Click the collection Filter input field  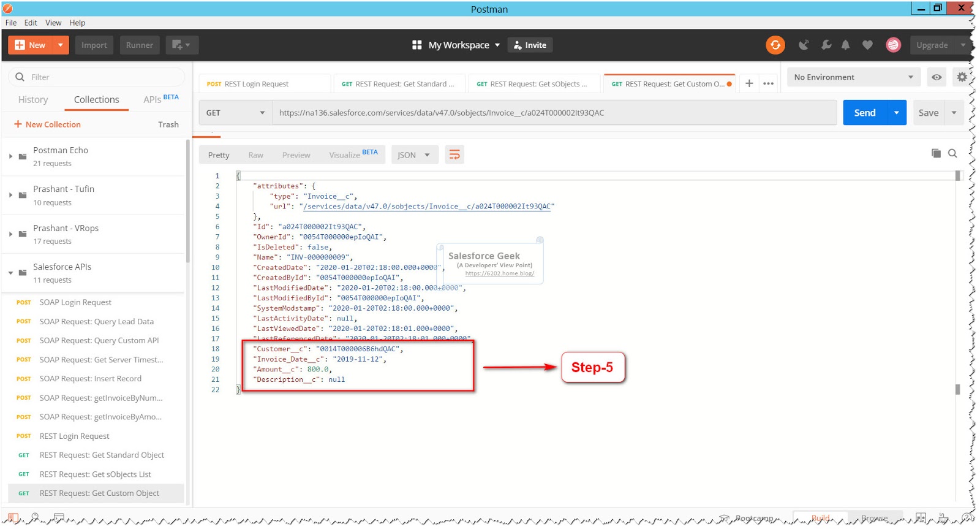[97, 77]
